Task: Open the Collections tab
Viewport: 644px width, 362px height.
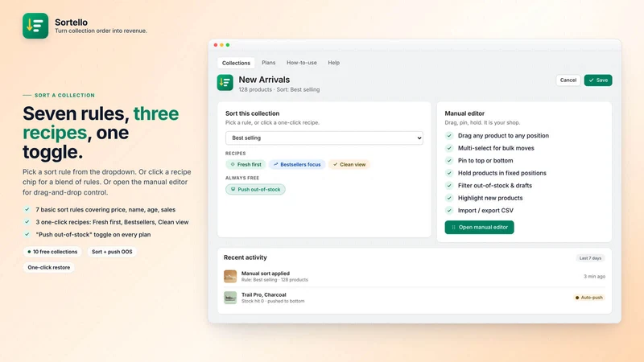Action: pos(236,63)
